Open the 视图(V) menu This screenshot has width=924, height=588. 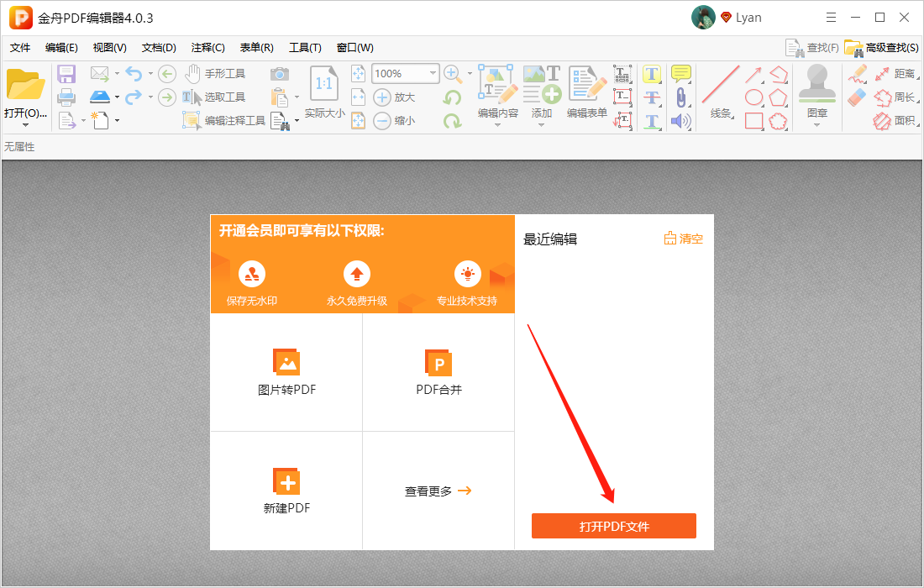pos(109,48)
